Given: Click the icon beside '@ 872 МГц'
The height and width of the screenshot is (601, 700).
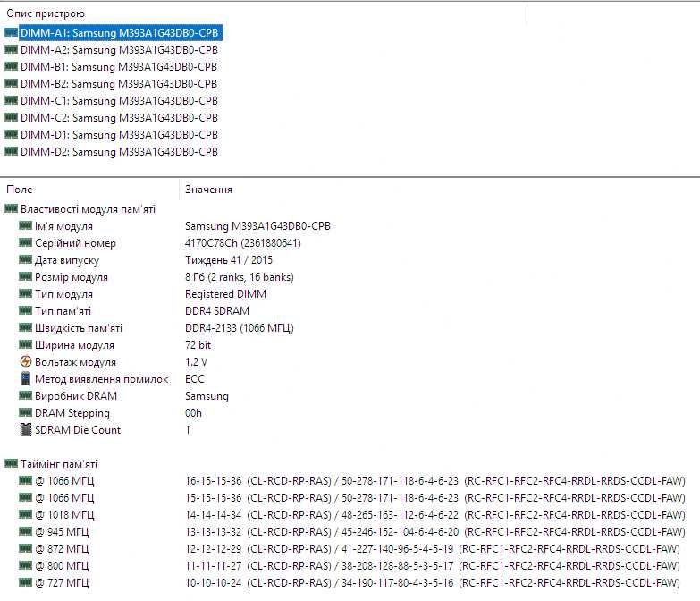Looking at the screenshot, I should point(25,547).
